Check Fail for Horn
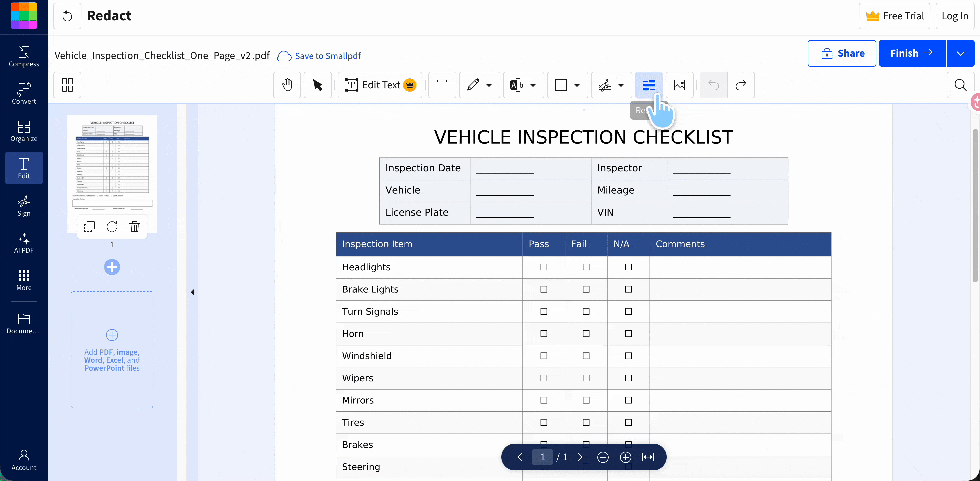 pyautogui.click(x=586, y=334)
